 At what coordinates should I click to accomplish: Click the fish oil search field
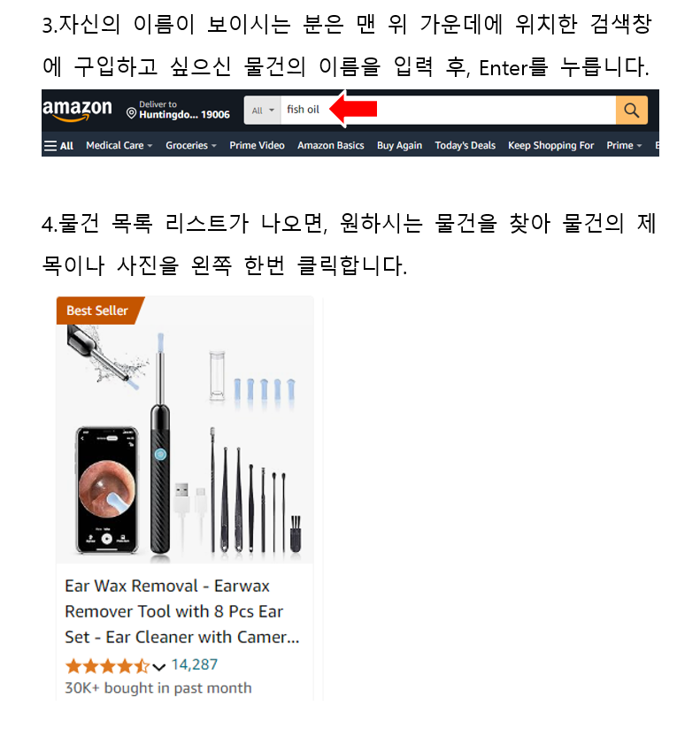tap(448, 111)
